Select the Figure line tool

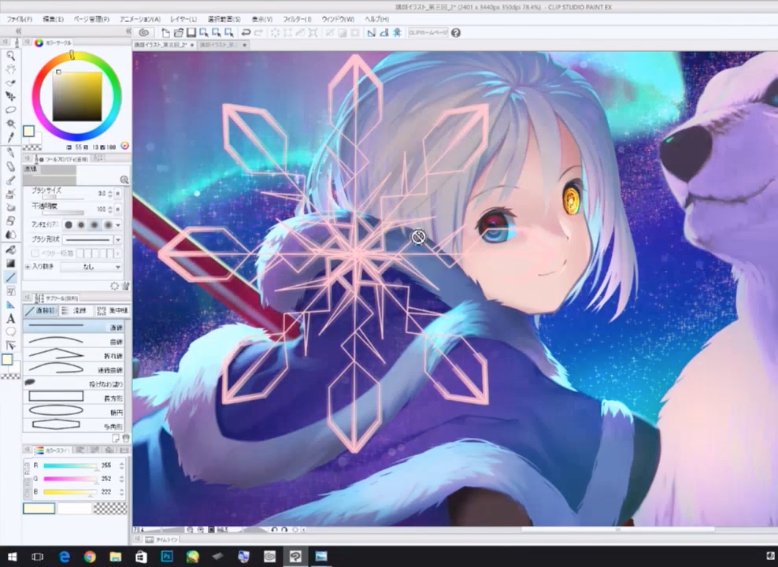pyautogui.click(x=10, y=277)
